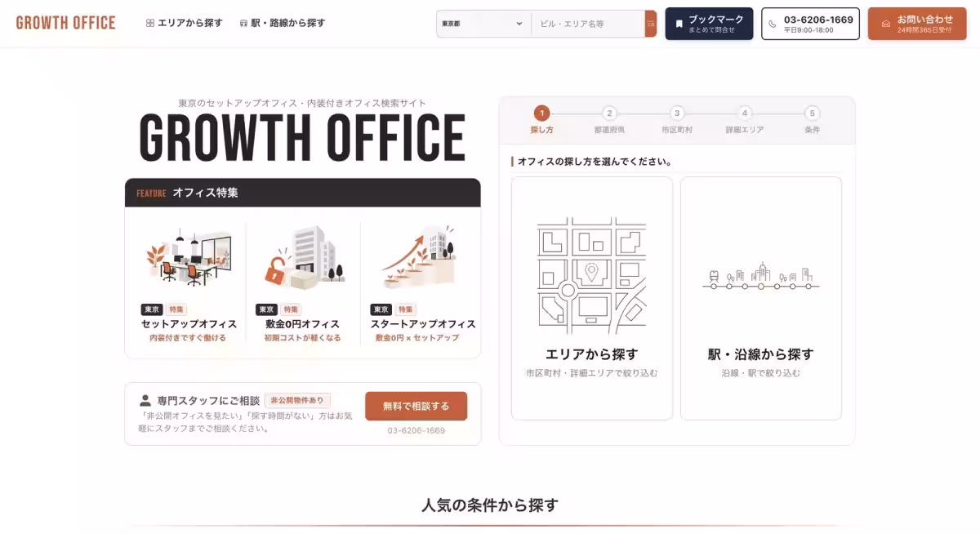The height and width of the screenshot is (534, 980).
Task: Open the セットアップオフィス illustration
Action: point(189,259)
